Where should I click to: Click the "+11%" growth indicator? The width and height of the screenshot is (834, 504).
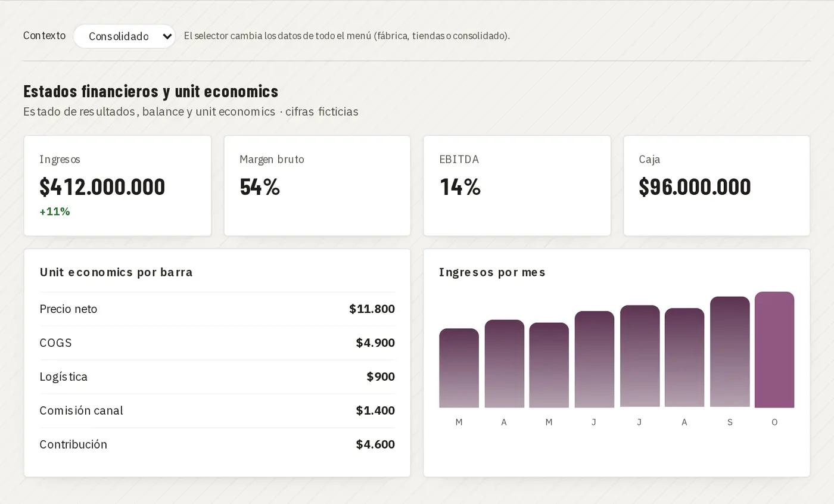pyautogui.click(x=55, y=211)
